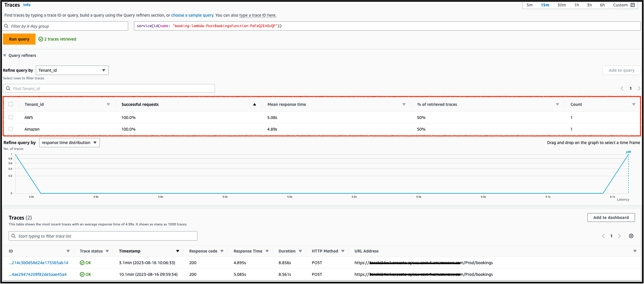Open the Tenant_id refine dropdown
644x284 pixels.
[72, 70]
